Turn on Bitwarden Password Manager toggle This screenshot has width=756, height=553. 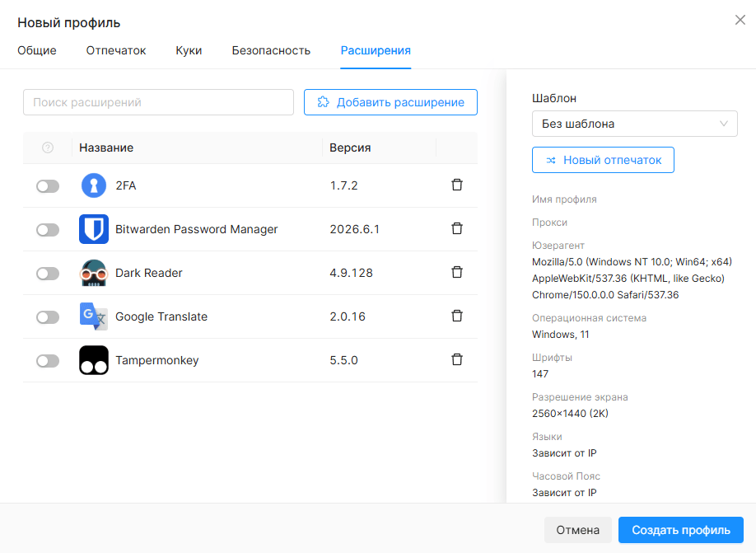(48, 230)
